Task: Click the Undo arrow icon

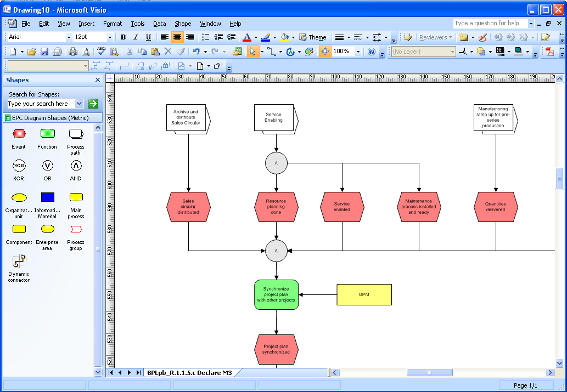Action: 197,52
